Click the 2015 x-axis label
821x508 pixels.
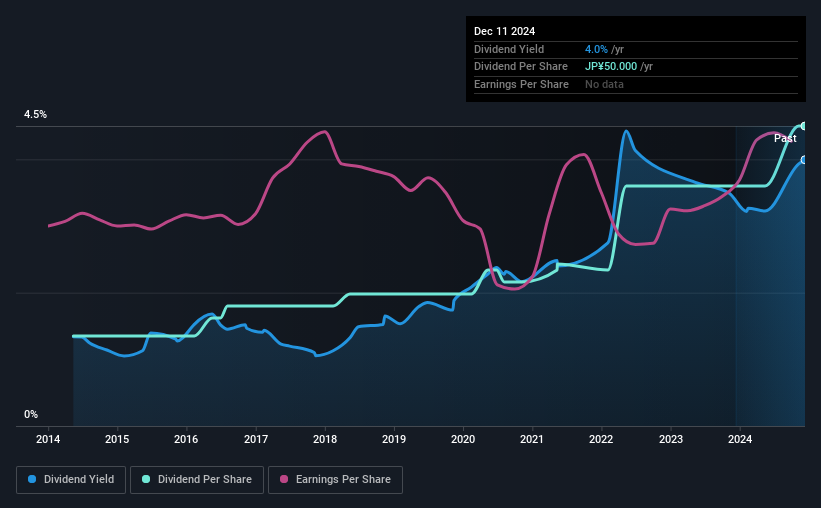117,439
